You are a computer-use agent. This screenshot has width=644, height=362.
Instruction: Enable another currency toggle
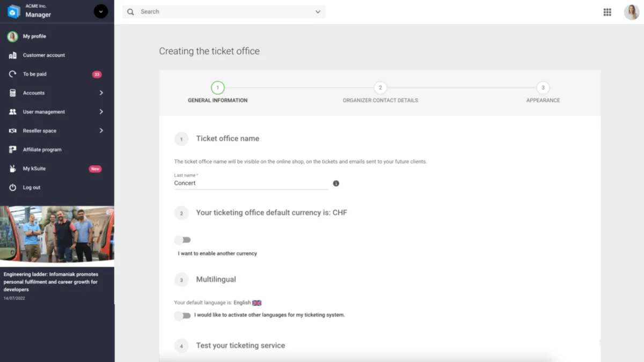(182, 240)
